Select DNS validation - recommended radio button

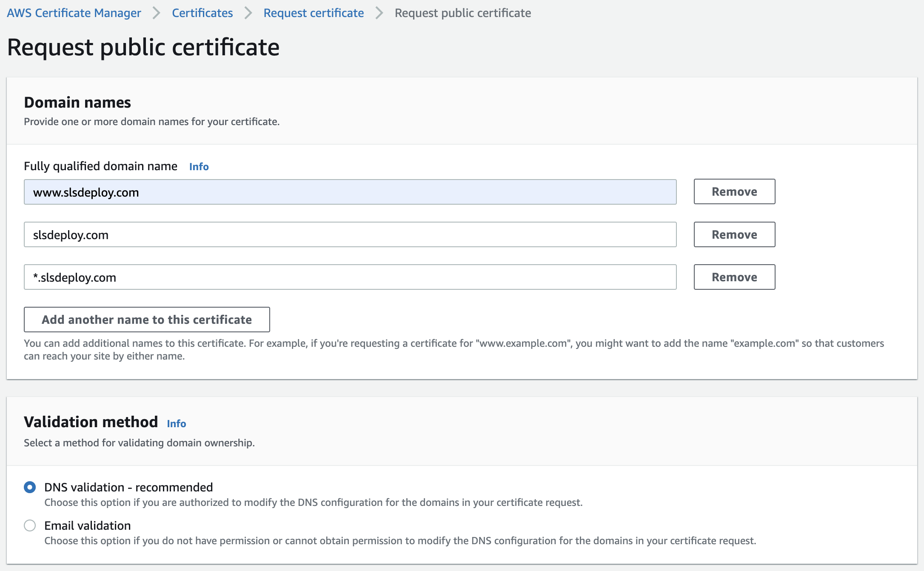pos(30,487)
